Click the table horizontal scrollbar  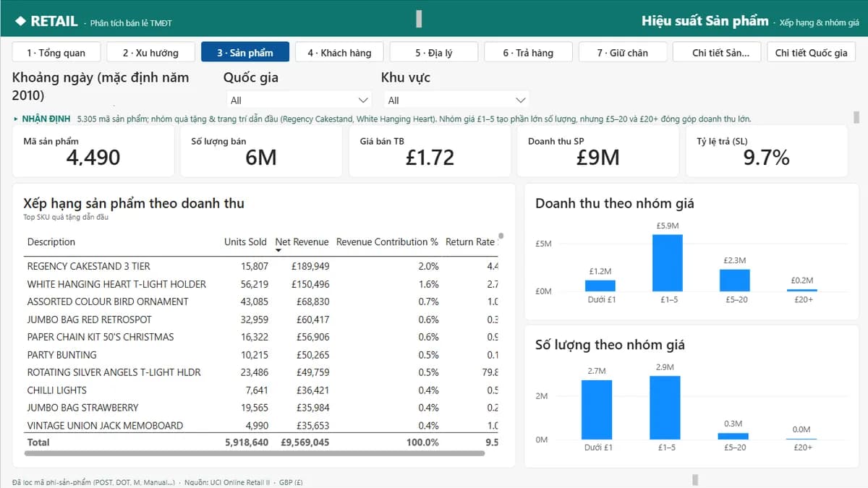coord(254,453)
